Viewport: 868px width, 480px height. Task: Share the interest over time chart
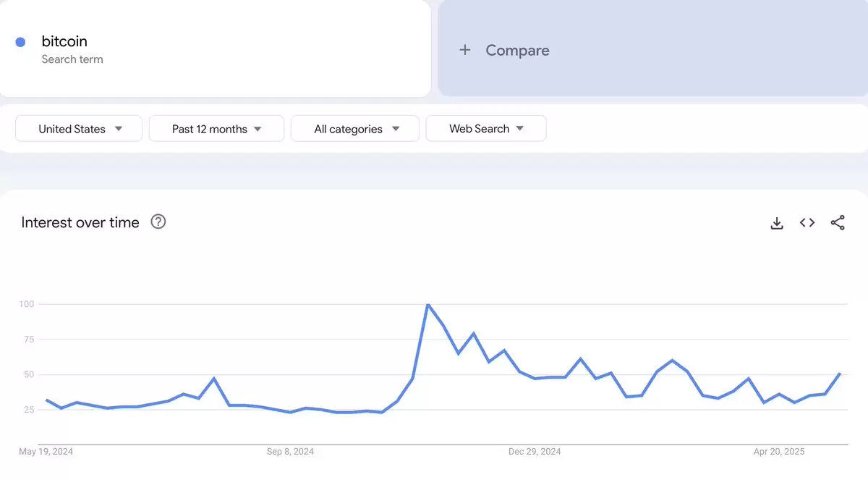(838, 223)
